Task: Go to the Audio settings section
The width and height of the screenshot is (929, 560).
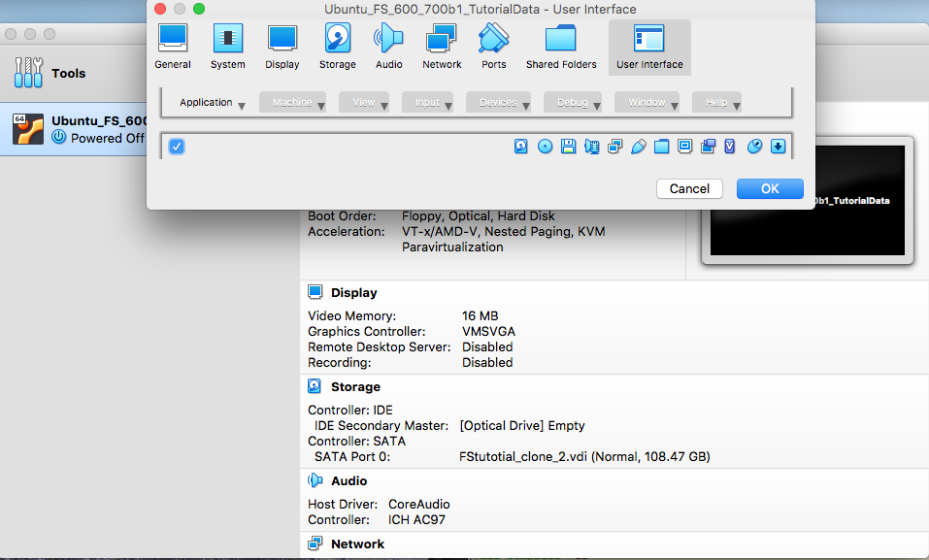Action: click(x=388, y=47)
